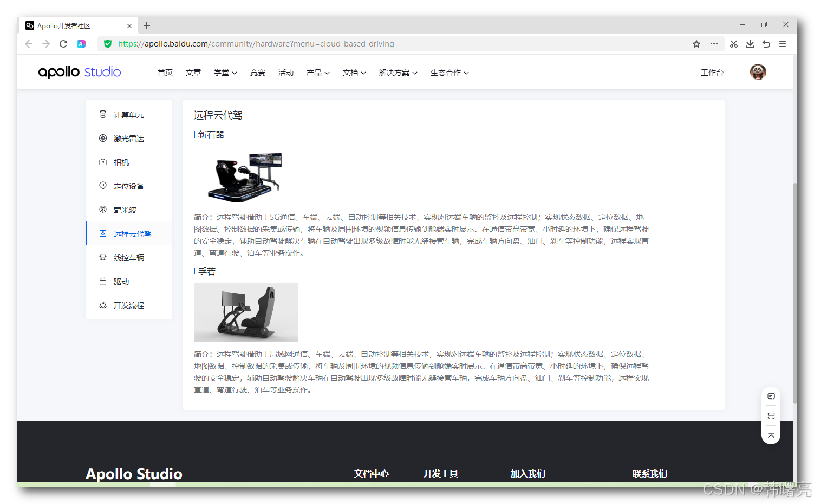Expand the 产品 dropdown menu

click(x=318, y=73)
